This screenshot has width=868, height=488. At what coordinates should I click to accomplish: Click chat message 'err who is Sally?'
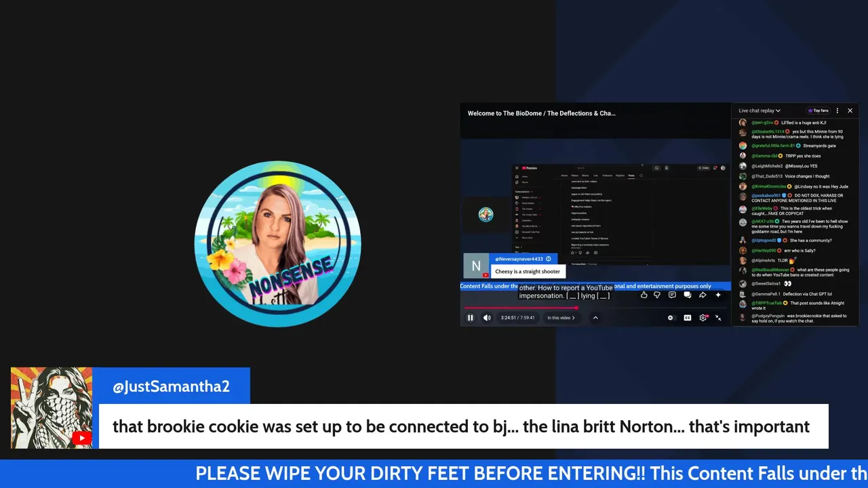[800, 250]
